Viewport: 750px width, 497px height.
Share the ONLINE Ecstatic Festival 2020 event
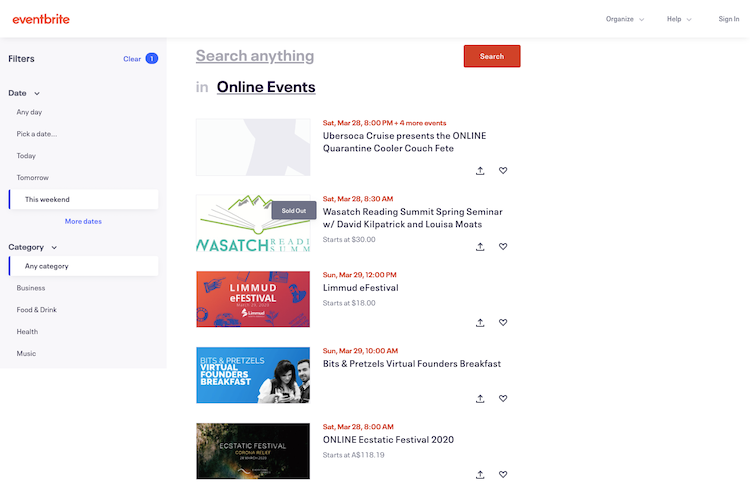pos(480,475)
